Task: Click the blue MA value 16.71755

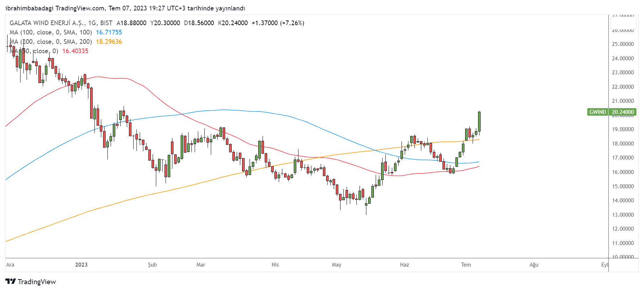Action: (x=109, y=32)
